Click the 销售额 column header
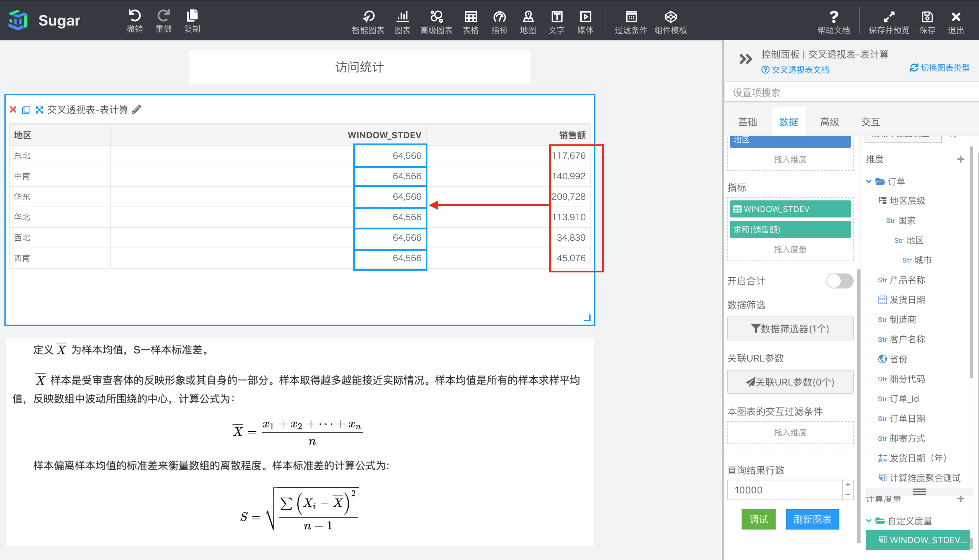The height and width of the screenshot is (560, 979). pyautogui.click(x=572, y=135)
